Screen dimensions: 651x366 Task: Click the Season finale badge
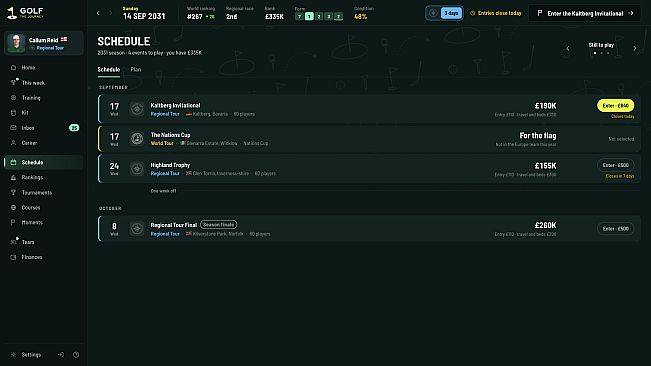(x=218, y=224)
